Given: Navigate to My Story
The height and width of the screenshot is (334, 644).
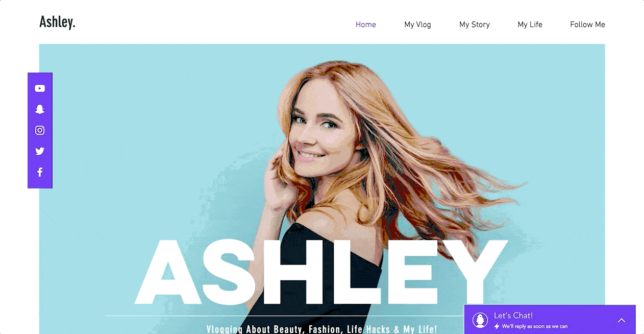Looking at the screenshot, I should pyautogui.click(x=475, y=25).
